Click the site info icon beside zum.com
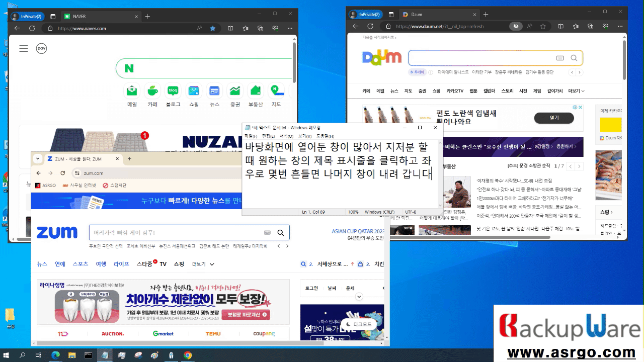 point(77,173)
